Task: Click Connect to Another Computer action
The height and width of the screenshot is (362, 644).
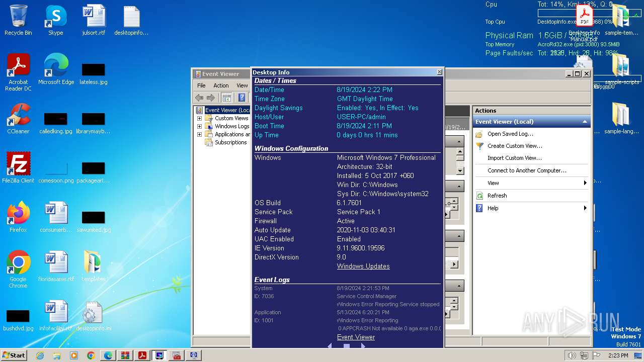Action: (527, 171)
